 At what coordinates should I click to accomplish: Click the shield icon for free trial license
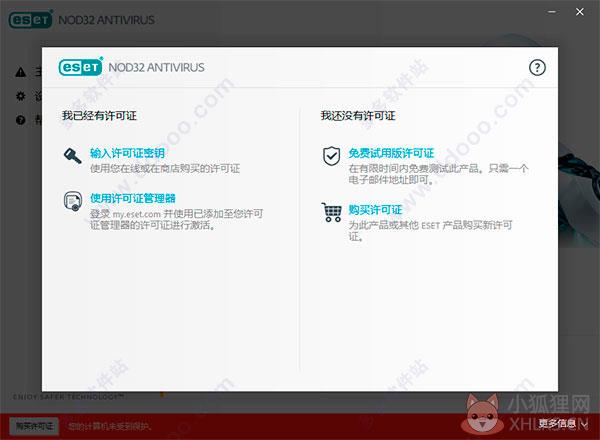point(331,156)
